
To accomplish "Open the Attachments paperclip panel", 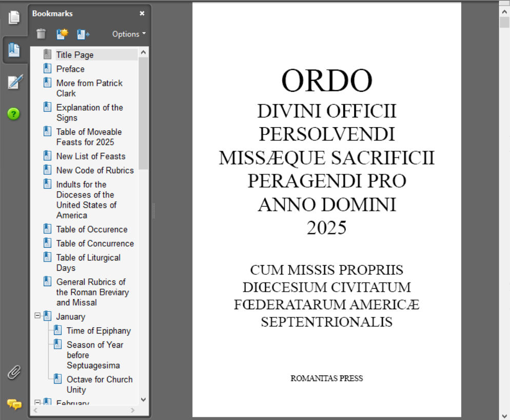I will pyautogui.click(x=14, y=373).
